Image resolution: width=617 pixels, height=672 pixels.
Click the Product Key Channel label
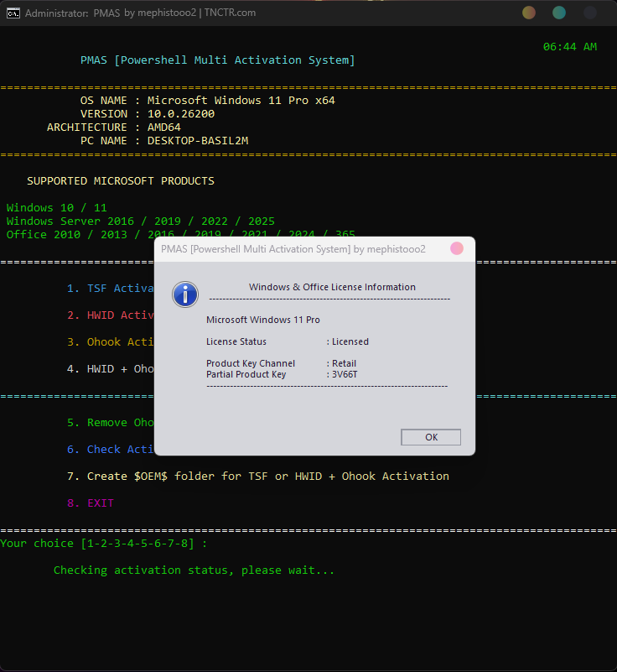pyautogui.click(x=251, y=363)
